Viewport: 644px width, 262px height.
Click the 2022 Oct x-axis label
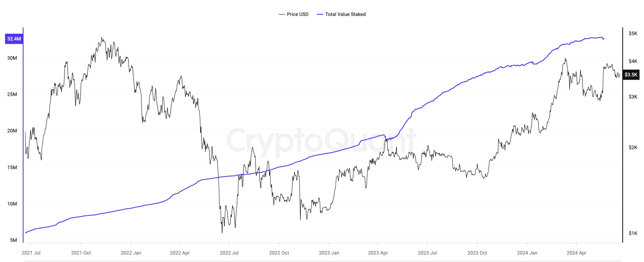(279, 253)
